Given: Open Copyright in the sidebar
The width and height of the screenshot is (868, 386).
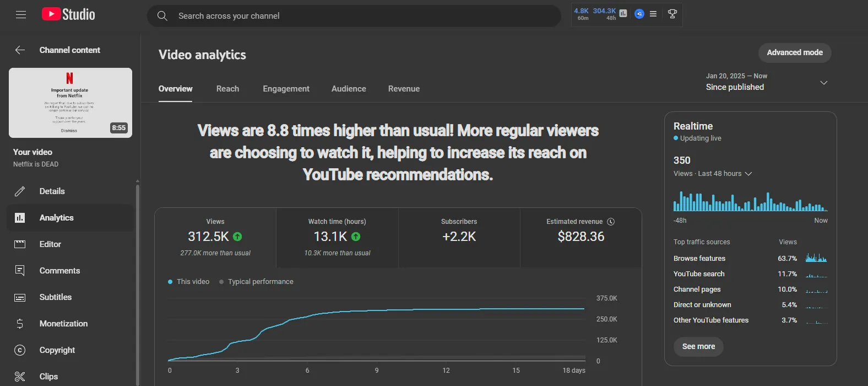Looking at the screenshot, I should click(x=70, y=350).
